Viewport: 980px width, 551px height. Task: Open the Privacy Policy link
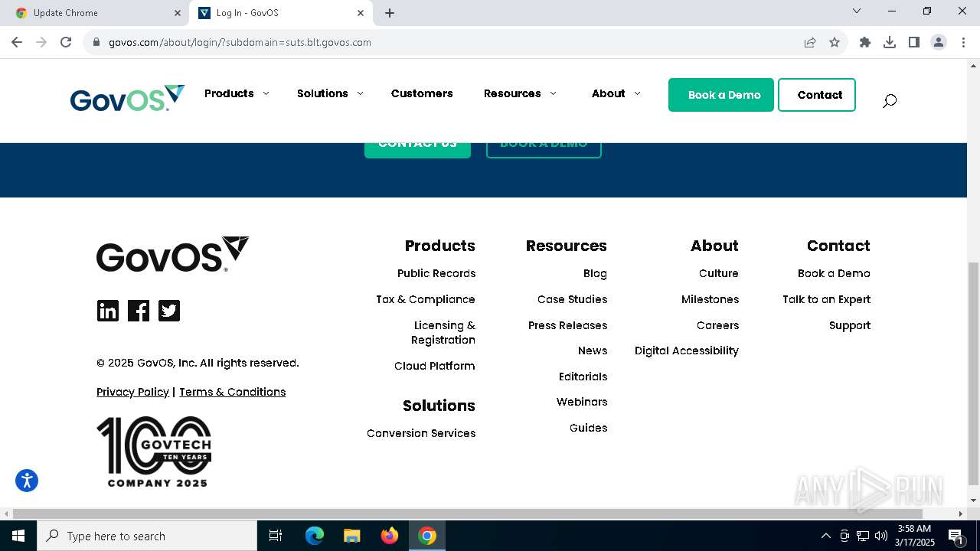[132, 392]
